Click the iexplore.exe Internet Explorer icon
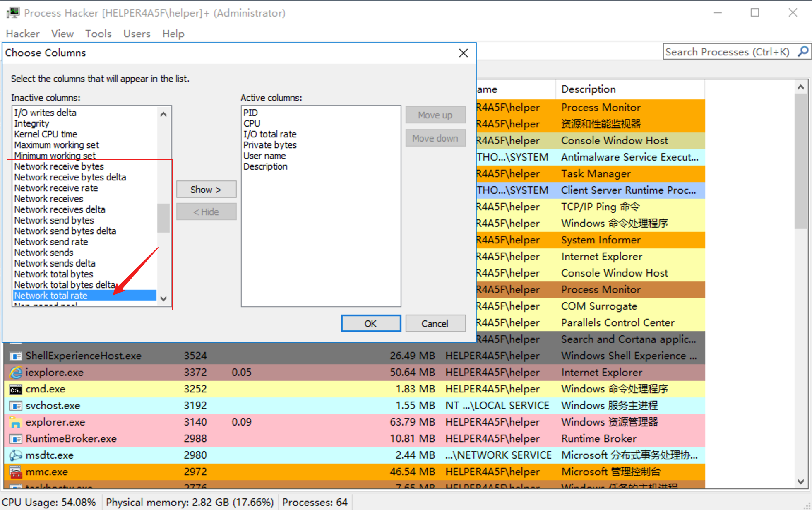The image size is (812, 510). click(x=16, y=373)
